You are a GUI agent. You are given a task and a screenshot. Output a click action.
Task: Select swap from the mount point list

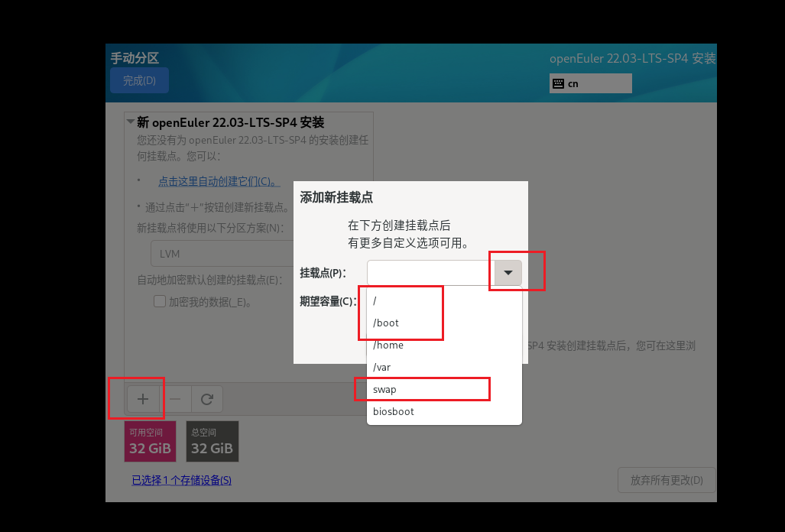tap(444, 389)
